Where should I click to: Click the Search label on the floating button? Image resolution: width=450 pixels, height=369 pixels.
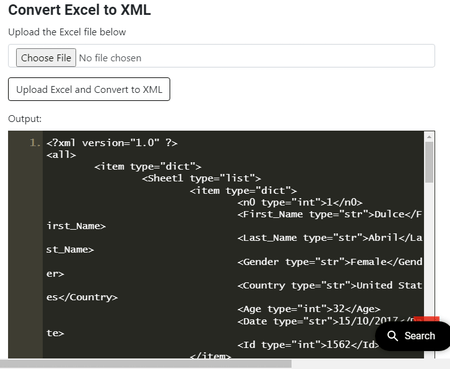[420, 336]
